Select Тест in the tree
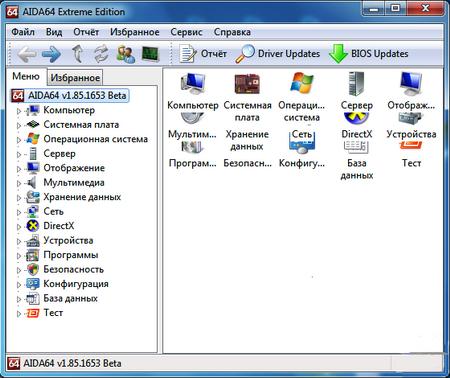 click(53, 313)
